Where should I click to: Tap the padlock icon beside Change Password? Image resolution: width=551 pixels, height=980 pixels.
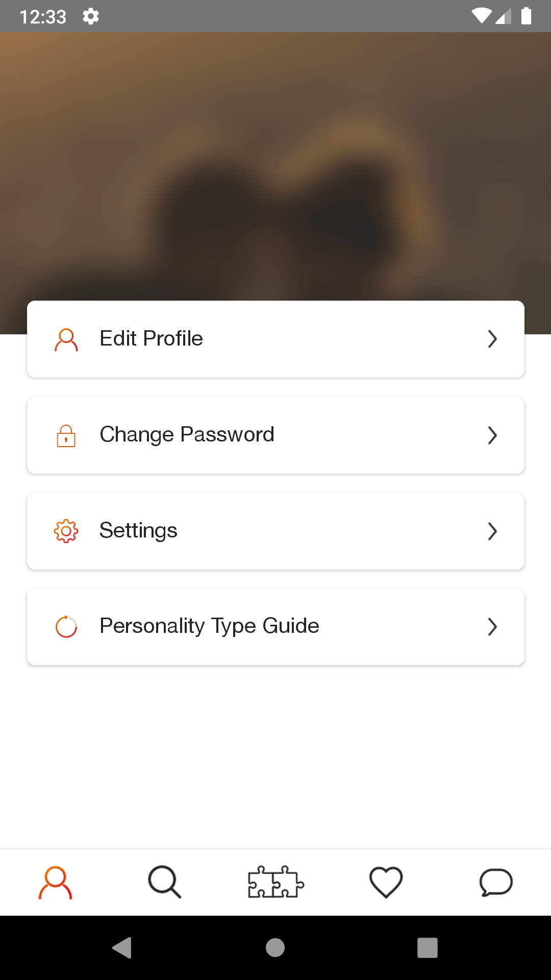tap(66, 435)
